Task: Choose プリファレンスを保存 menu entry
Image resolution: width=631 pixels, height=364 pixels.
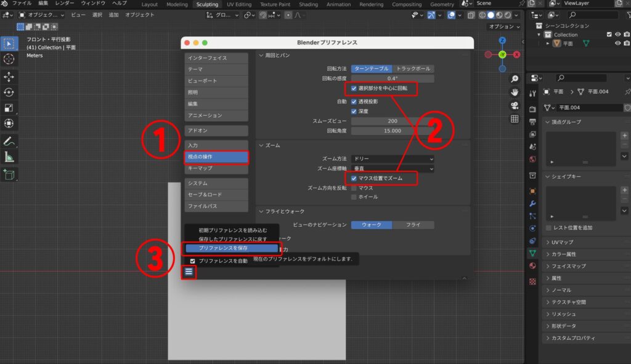Action: click(231, 248)
